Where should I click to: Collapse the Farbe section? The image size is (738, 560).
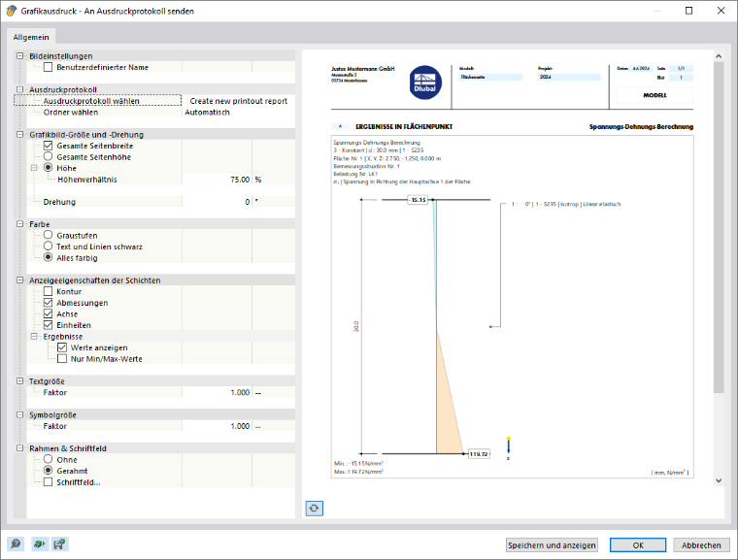click(x=19, y=224)
